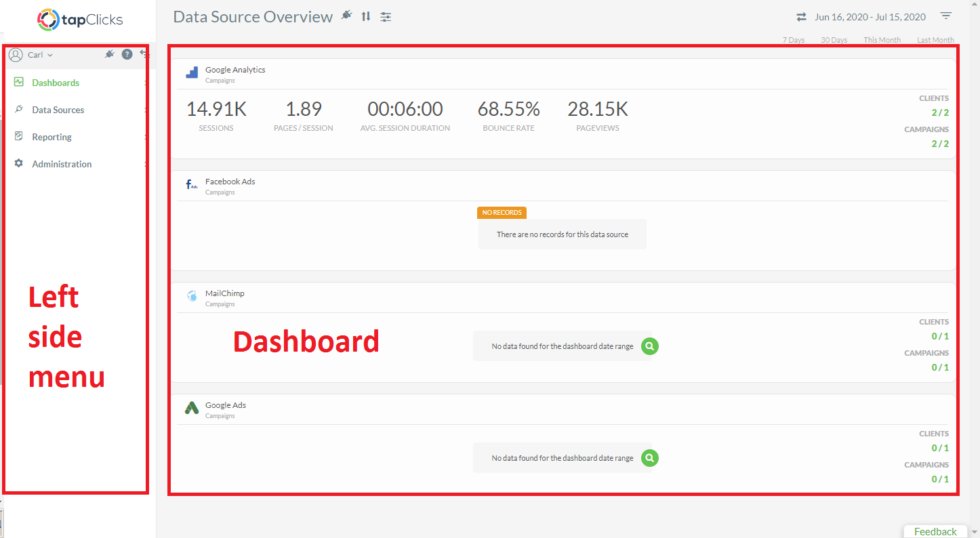Click Google Analytics campaigns count 2 / 2
The image size is (980, 538).
coord(940,144)
